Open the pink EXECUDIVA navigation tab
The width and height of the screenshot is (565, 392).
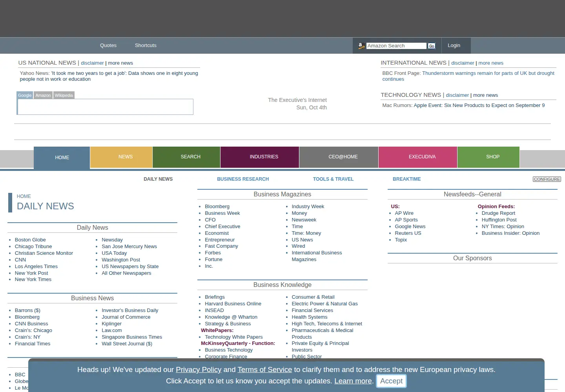click(418, 157)
